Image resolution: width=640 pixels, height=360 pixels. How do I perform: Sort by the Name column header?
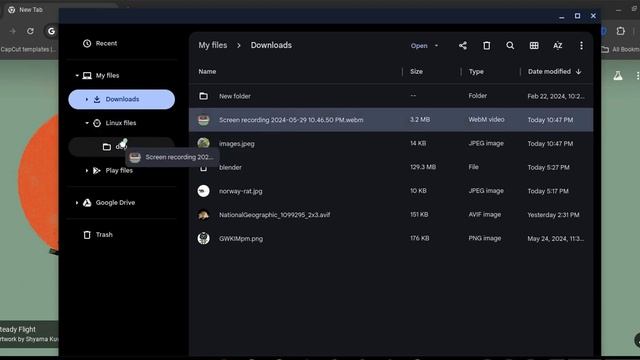coord(207,71)
